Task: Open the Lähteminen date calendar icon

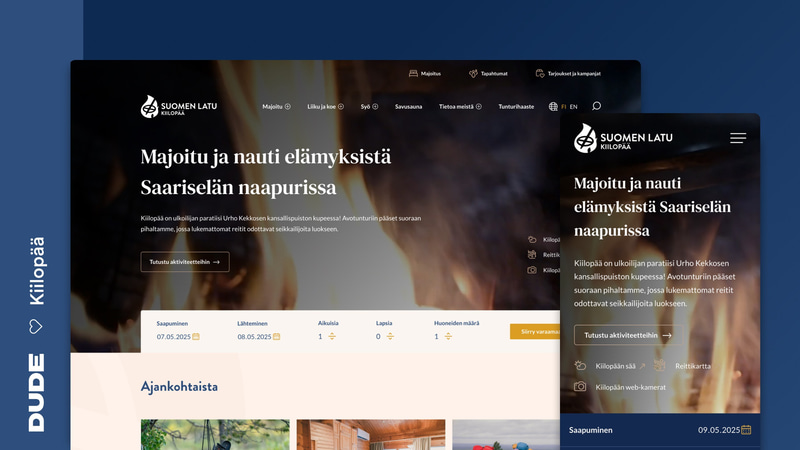Action: click(277, 337)
